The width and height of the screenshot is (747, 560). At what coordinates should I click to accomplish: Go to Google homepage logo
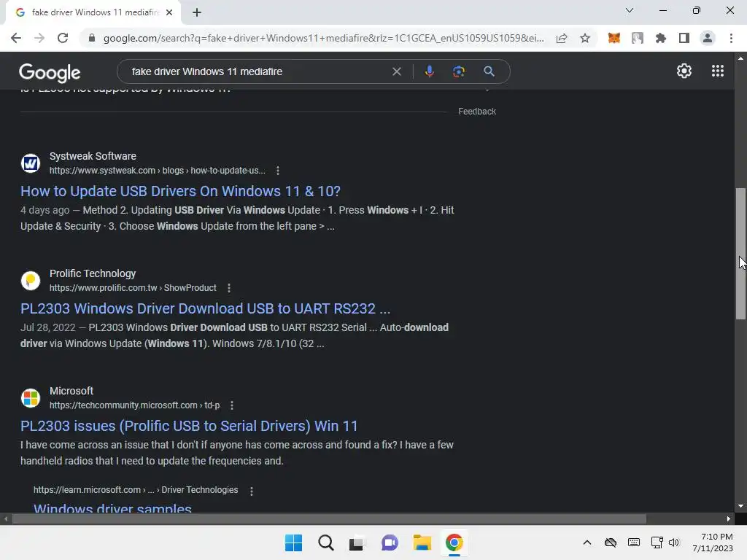(50, 72)
